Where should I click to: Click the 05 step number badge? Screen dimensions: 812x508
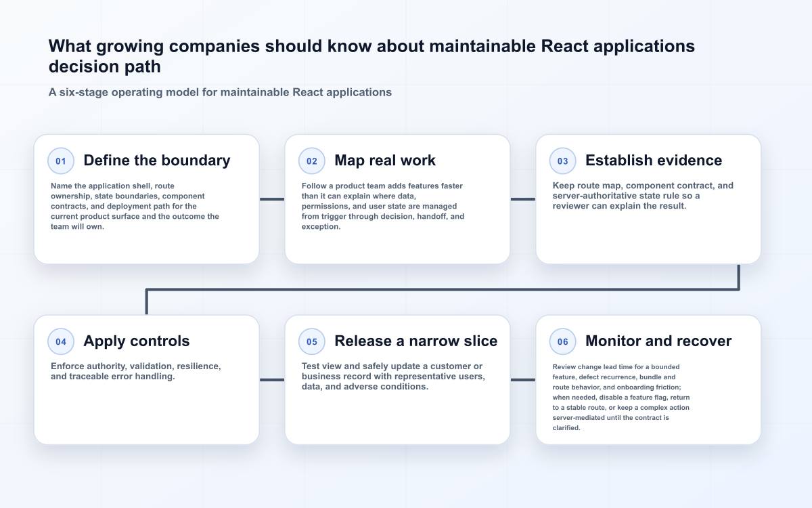tap(312, 341)
